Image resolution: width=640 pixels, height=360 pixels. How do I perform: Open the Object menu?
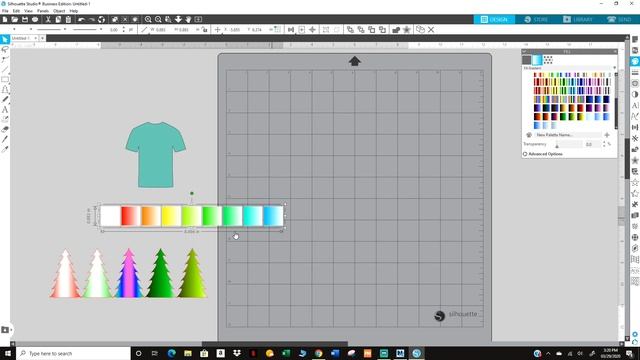click(x=59, y=11)
